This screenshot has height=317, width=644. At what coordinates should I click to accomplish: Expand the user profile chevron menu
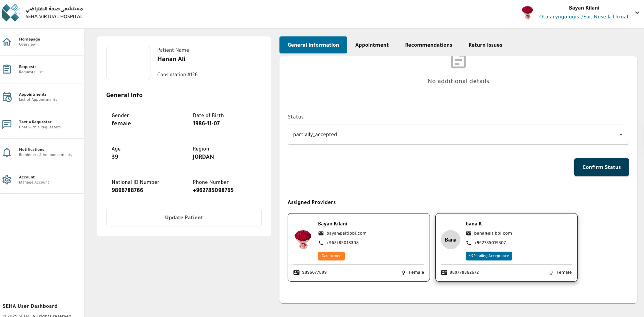coord(637,13)
